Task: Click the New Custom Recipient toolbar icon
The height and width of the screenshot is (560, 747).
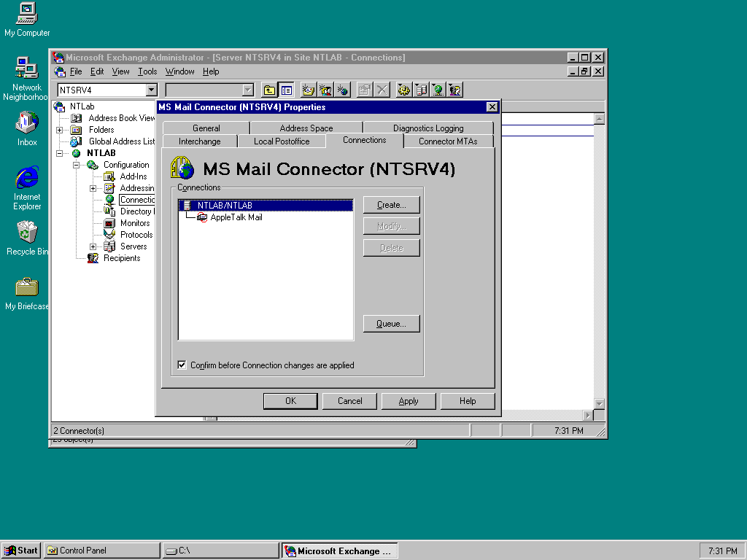Action: click(x=343, y=90)
